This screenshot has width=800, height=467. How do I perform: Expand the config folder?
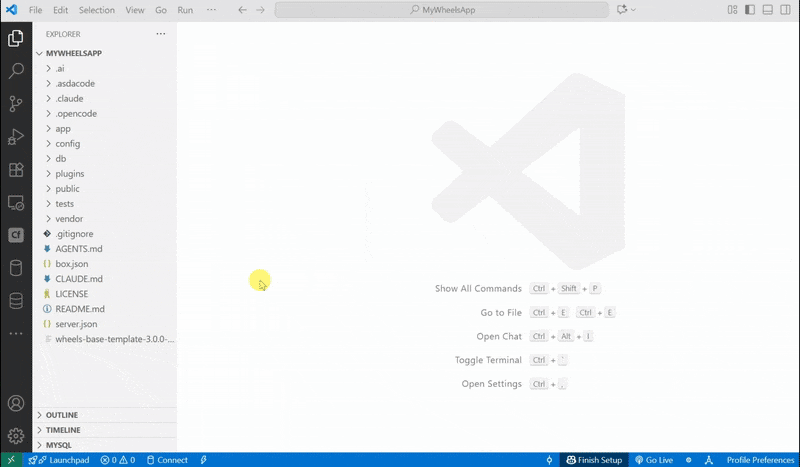tap(105, 143)
